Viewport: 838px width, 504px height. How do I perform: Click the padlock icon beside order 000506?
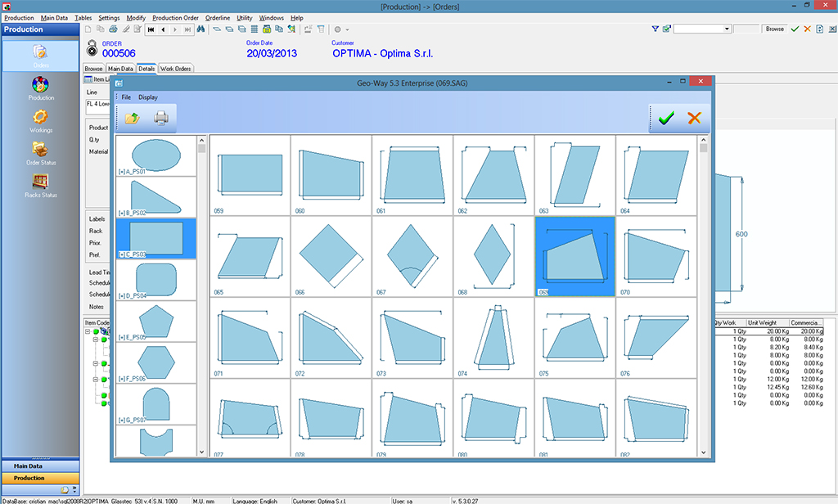pyautogui.click(x=92, y=48)
